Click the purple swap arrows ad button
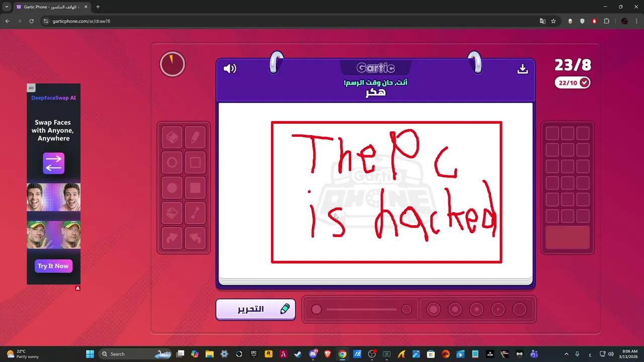Viewport: 644px width, 362px height. (x=53, y=163)
